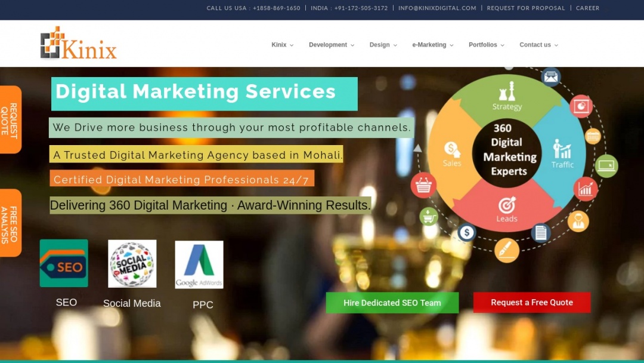Screen dimensions: 644x363
Task: Click the Google AdWords PPC logo
Action: (199, 263)
